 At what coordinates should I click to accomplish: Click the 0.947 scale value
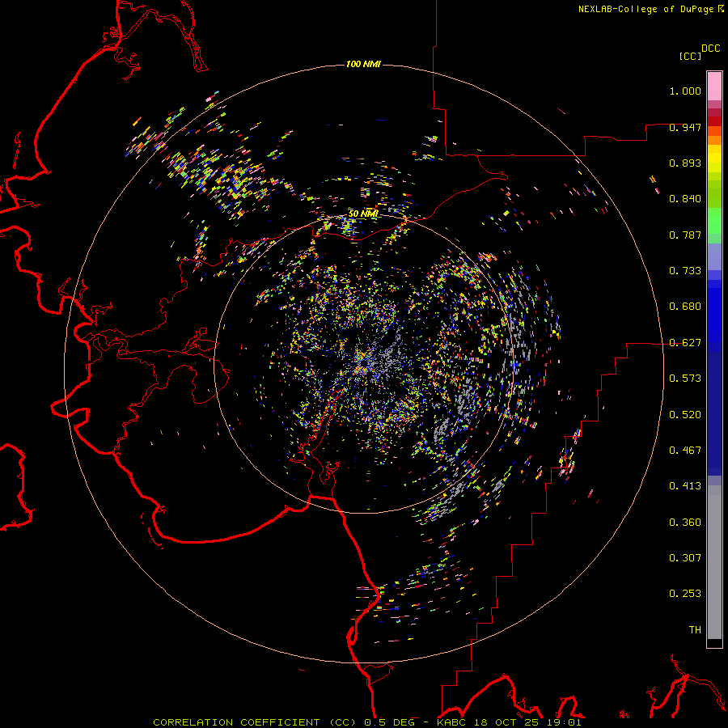(685, 127)
